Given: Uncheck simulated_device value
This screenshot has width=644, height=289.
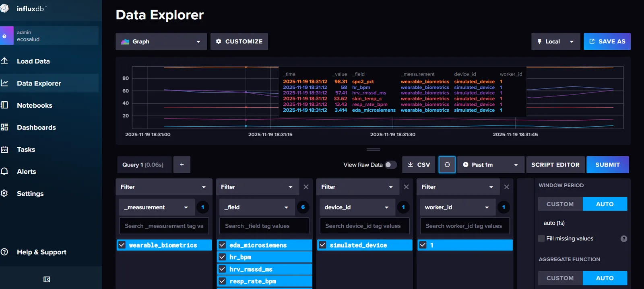Looking at the screenshot, I should (x=322, y=245).
